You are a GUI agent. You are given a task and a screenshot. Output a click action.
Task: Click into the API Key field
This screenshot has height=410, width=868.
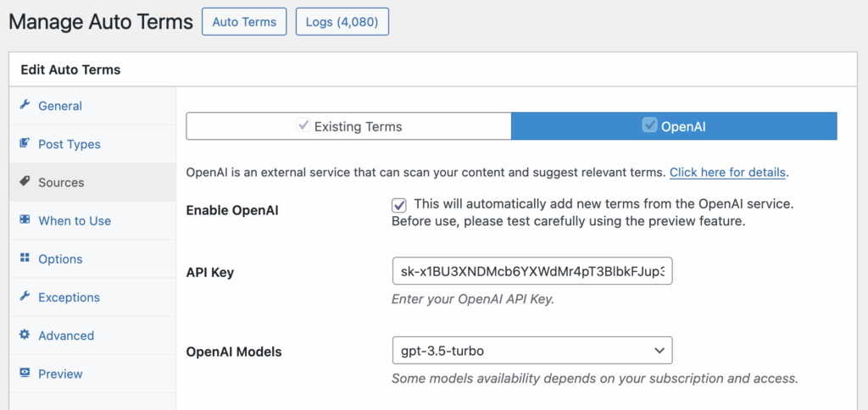[x=532, y=270]
